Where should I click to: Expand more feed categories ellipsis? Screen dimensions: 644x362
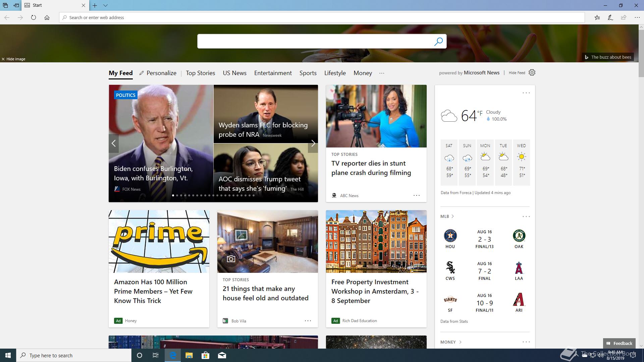[382, 73]
